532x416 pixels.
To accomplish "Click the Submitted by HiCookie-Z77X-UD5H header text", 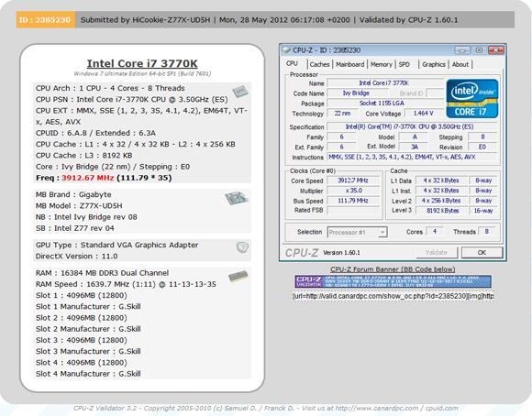I will (x=146, y=19).
